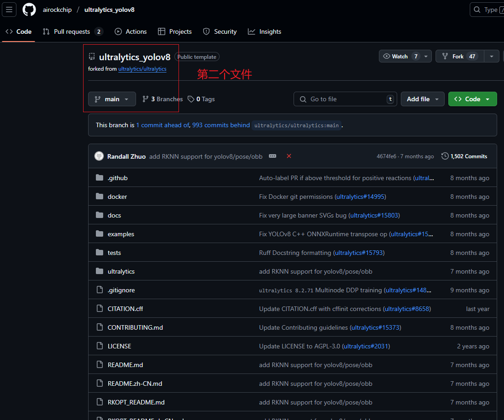Click the file icon for RKOPT_README.md
This screenshot has height=420, width=504.
click(x=100, y=402)
